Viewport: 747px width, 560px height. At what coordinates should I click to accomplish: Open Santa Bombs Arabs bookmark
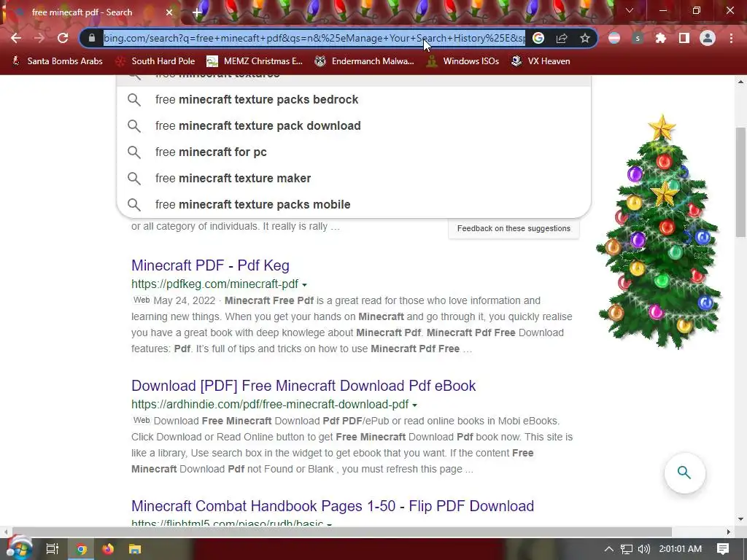(x=57, y=61)
